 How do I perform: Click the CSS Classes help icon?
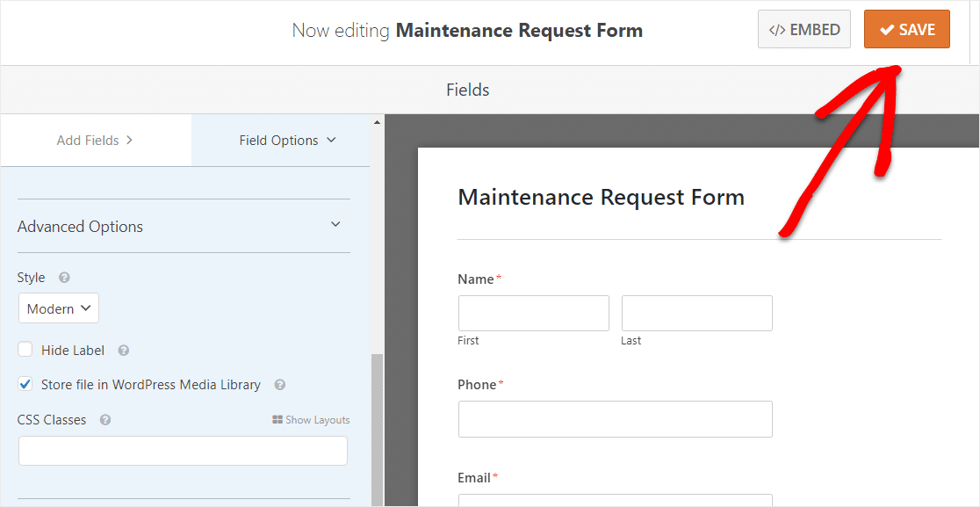pyautogui.click(x=105, y=420)
